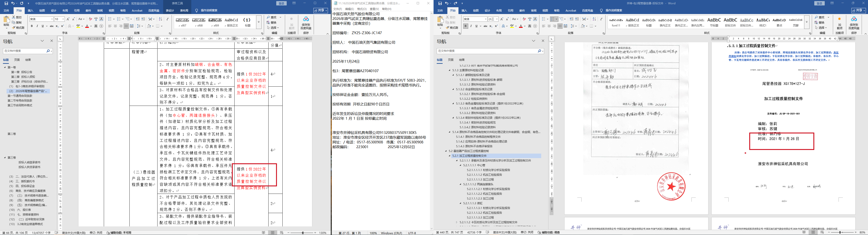
Task: Click 替换 replace in 中国石油 Word ribbon
Action: (271, 23)
